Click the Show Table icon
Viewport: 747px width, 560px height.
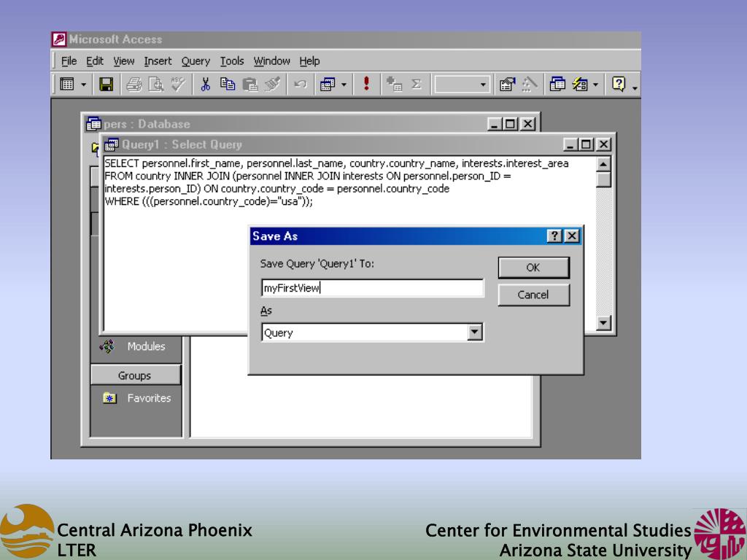394,85
